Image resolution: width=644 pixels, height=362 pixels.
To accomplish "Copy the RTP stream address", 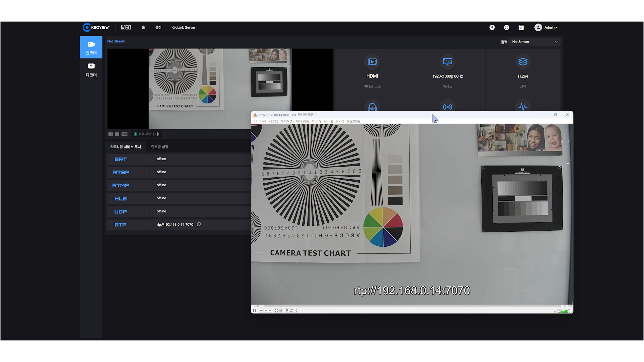I will tap(199, 224).
